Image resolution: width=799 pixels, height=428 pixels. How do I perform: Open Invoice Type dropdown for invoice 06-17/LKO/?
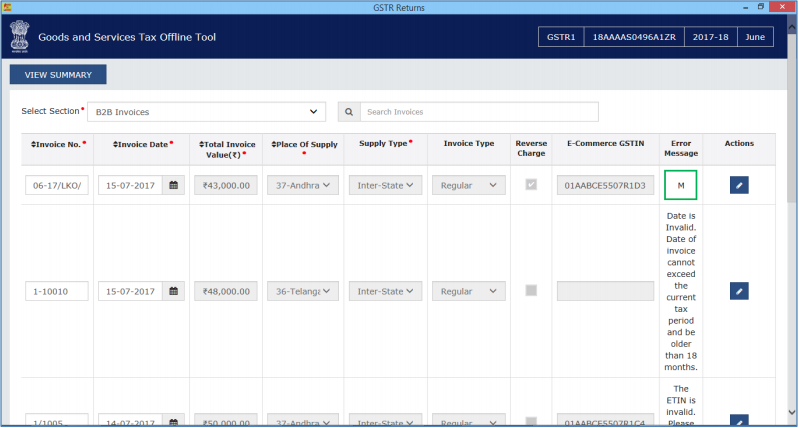(x=469, y=185)
